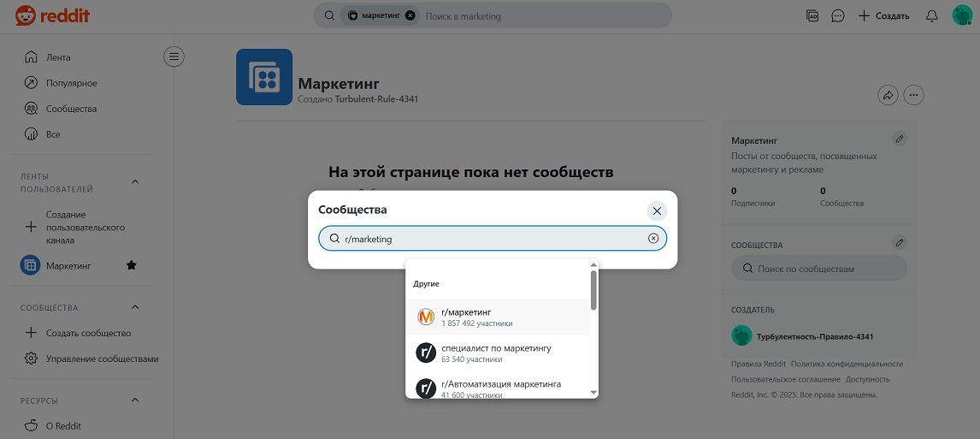Open the Reddit home logo
The width and height of the screenshot is (980, 439).
pyautogui.click(x=52, y=15)
